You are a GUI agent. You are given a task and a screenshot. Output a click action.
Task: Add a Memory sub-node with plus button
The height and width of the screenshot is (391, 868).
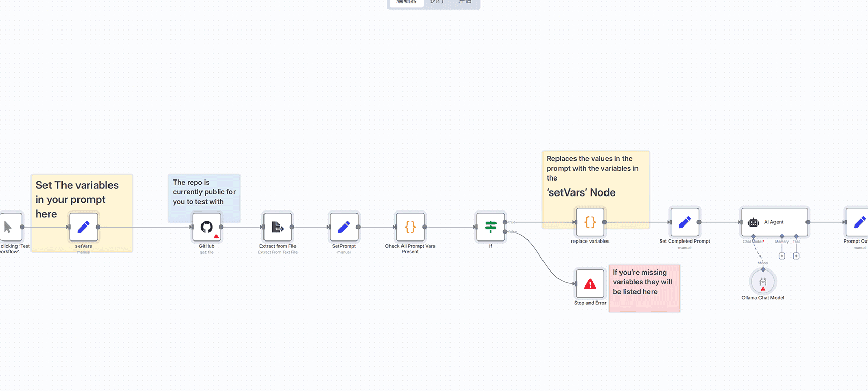tap(782, 256)
